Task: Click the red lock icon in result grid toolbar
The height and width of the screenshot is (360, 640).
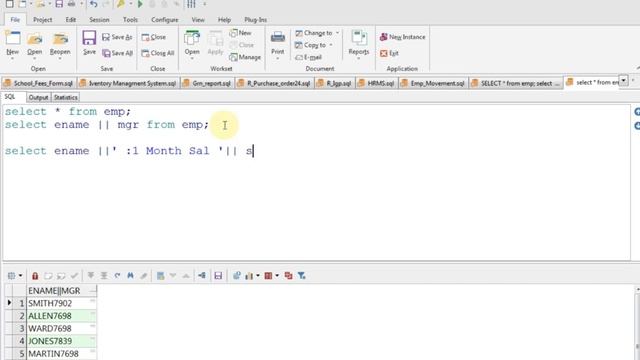Action: click(35, 276)
